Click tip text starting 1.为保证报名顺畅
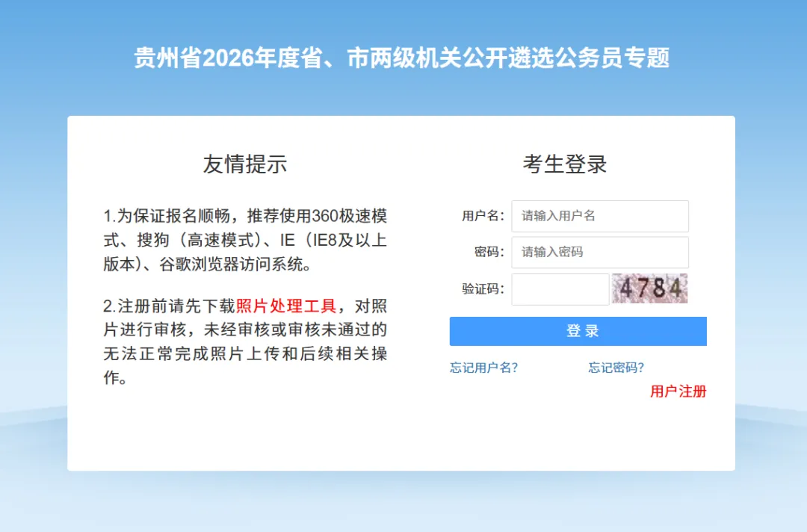Screen dimensions: 807x532 coord(245,240)
